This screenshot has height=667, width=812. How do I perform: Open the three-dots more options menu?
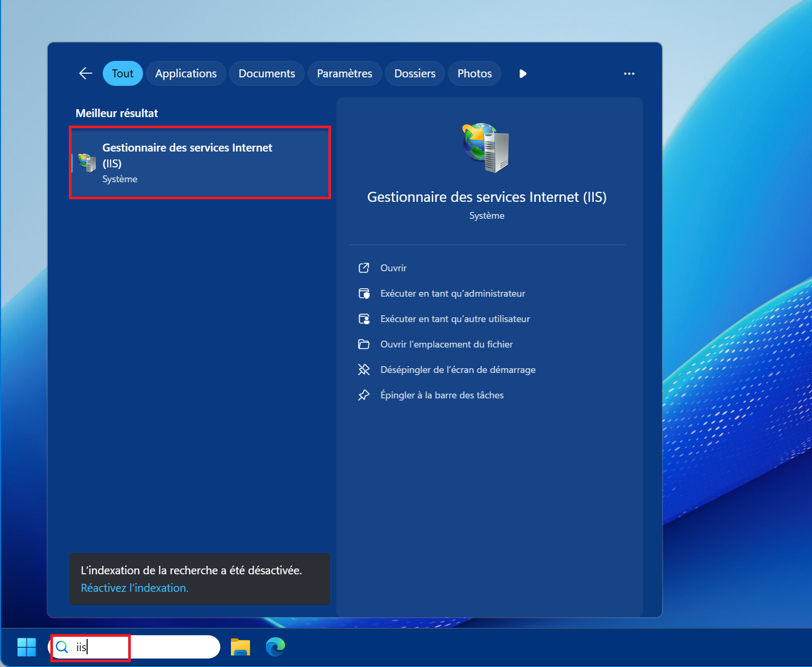(x=629, y=74)
